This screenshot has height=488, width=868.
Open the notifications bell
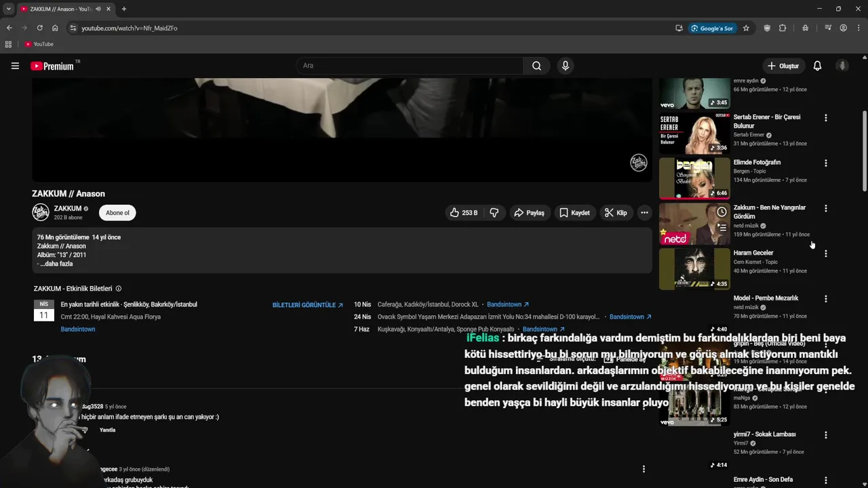[817, 66]
